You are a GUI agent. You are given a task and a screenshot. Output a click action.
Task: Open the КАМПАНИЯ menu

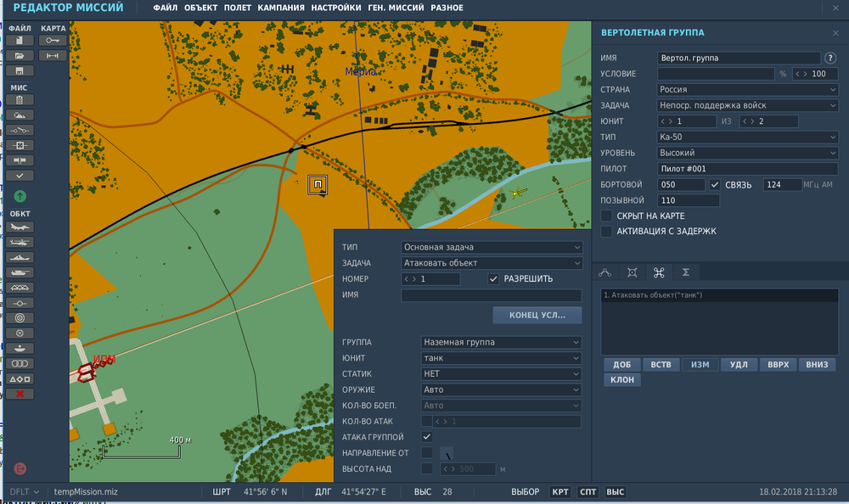[x=281, y=8]
